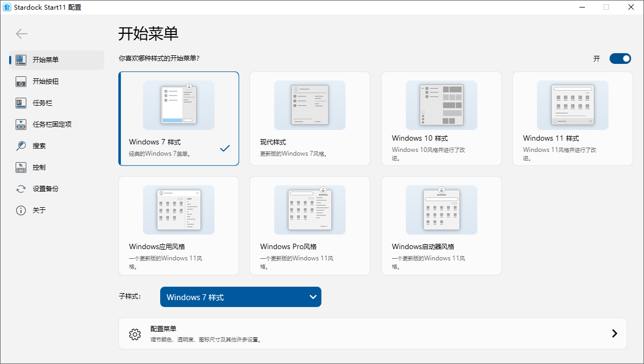Turn off the Start menu master toggle
Image resolution: width=644 pixels, height=364 pixels.
point(620,59)
